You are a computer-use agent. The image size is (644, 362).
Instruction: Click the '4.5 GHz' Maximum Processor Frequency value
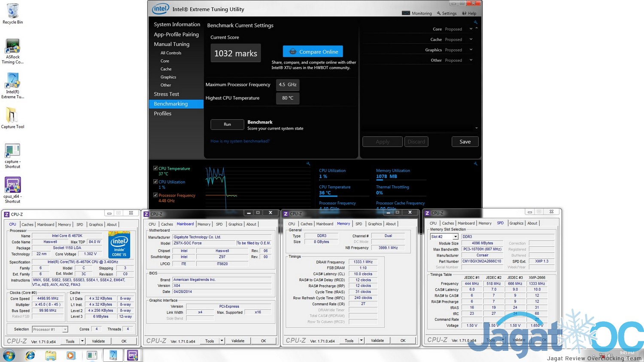[288, 85]
